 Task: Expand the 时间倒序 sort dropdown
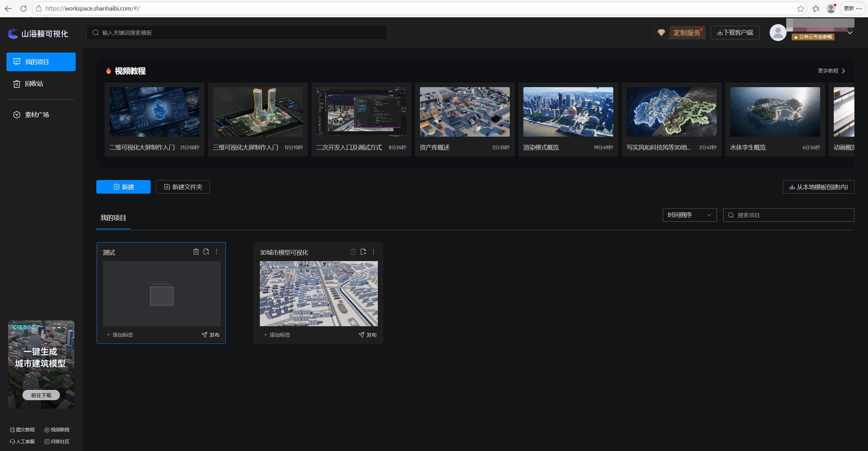(690, 215)
